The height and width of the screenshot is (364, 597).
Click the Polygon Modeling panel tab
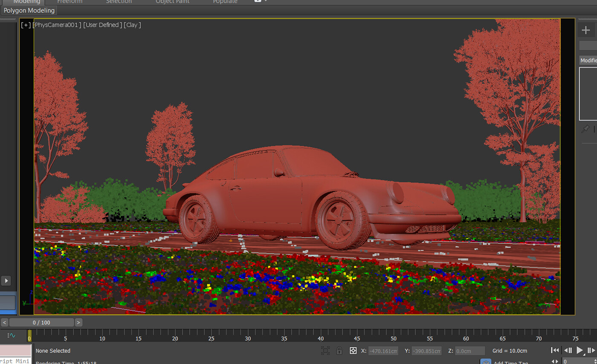[29, 10]
